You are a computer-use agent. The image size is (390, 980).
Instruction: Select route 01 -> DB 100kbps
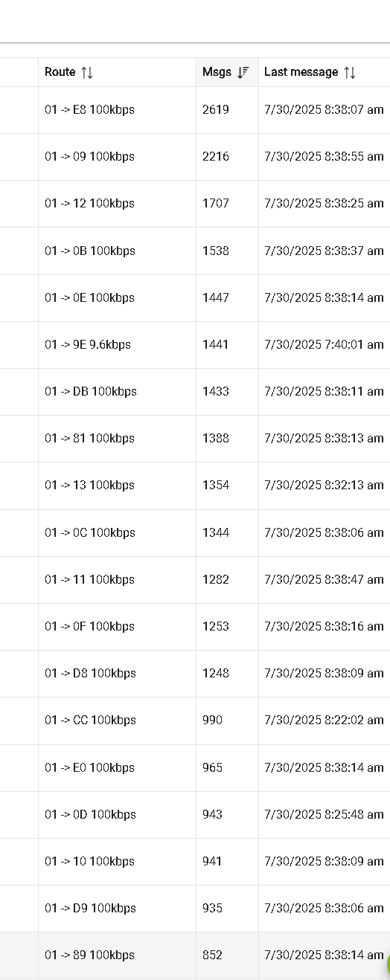[91, 392]
